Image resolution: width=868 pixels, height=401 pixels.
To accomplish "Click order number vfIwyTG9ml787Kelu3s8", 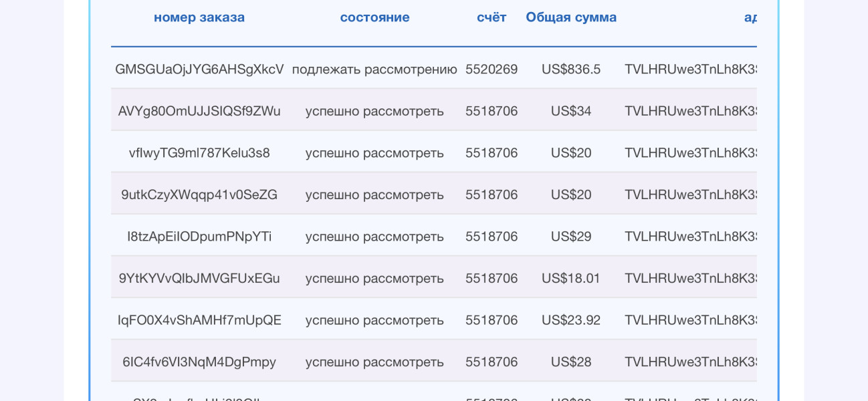I will tap(199, 153).
